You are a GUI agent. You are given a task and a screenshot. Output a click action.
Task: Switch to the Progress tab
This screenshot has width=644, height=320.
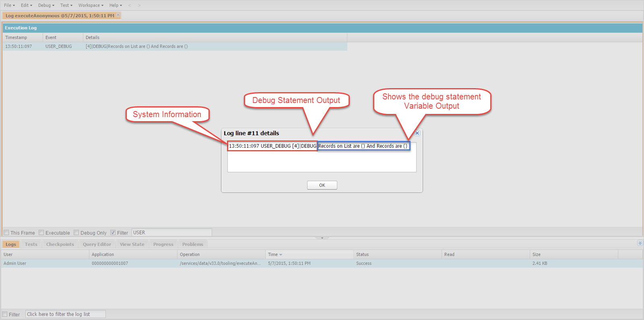pyautogui.click(x=163, y=244)
